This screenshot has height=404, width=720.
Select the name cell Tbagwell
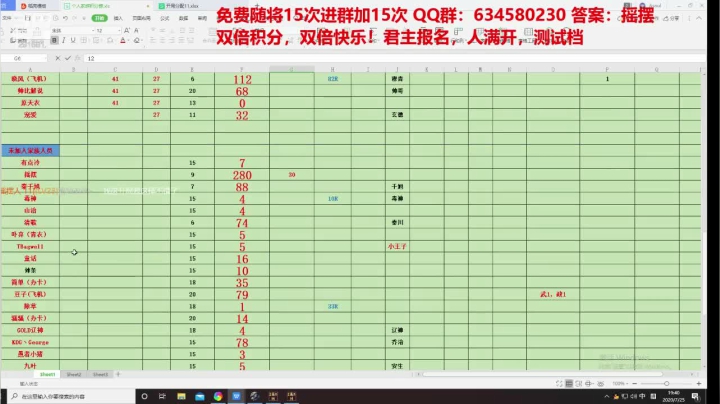[30, 247]
